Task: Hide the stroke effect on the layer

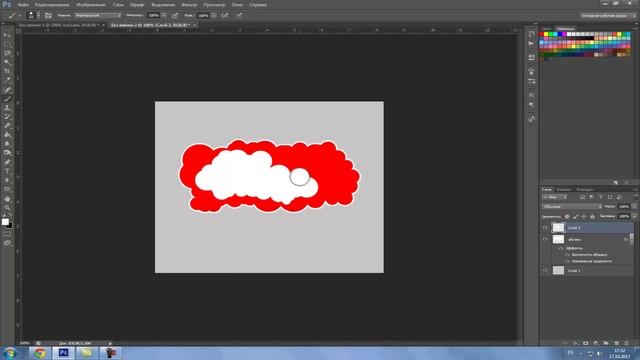Action: click(x=567, y=255)
